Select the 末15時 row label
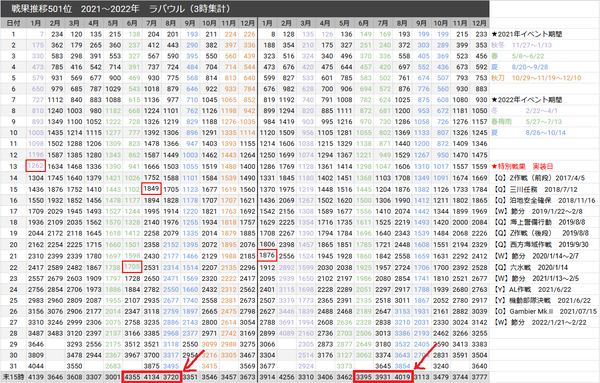This screenshot has height=383, width=600. (13, 377)
